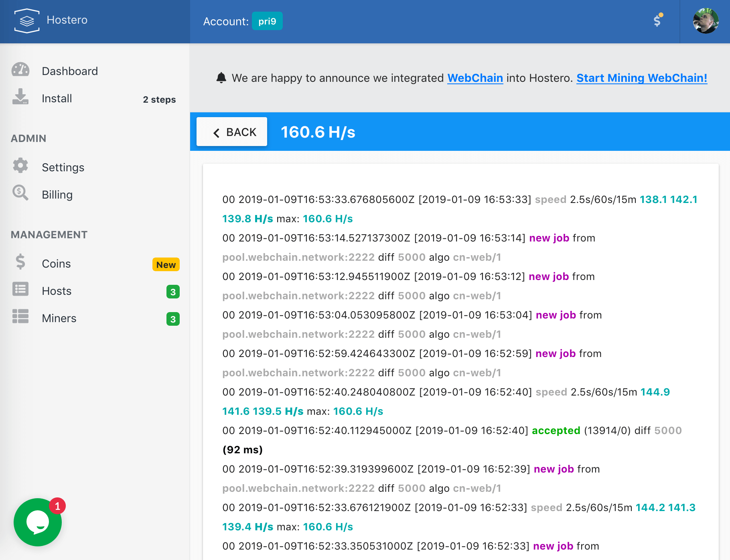The image size is (730, 560).
Task: Go to Dashboard in sidebar
Action: pos(70,71)
